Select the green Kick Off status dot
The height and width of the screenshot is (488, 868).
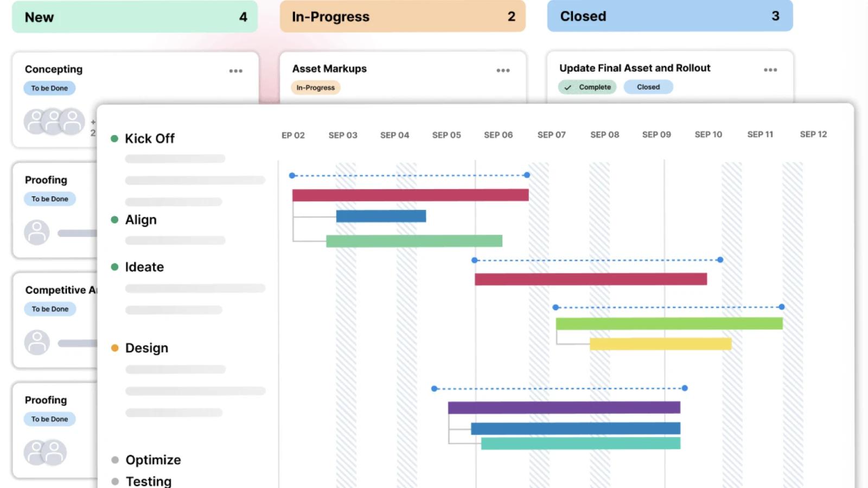[114, 139]
